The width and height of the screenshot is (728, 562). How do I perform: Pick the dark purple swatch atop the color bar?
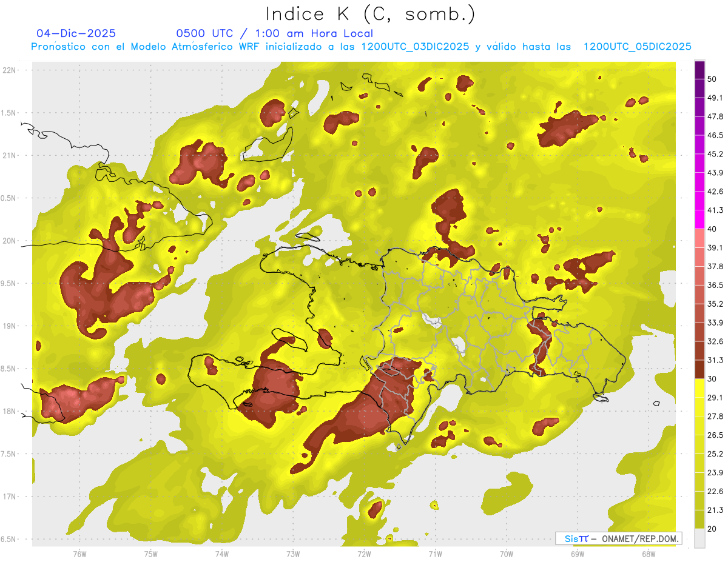[699, 70]
